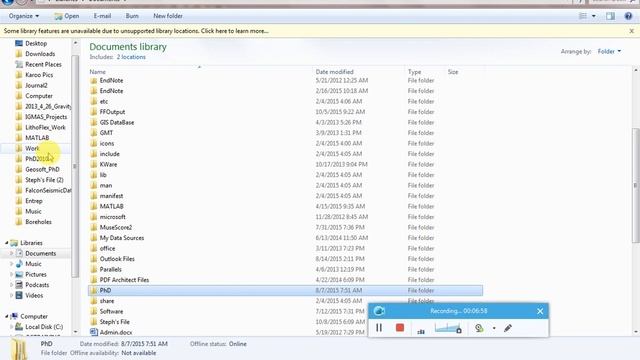This screenshot has width=640, height=360.
Task: Click the KWare folder icon
Action: [94, 164]
